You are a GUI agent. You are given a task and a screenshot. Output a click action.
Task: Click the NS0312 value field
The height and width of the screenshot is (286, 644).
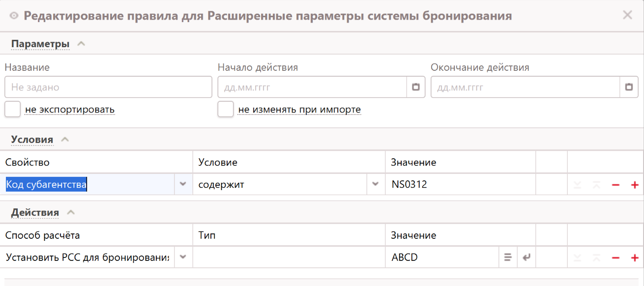(460, 185)
